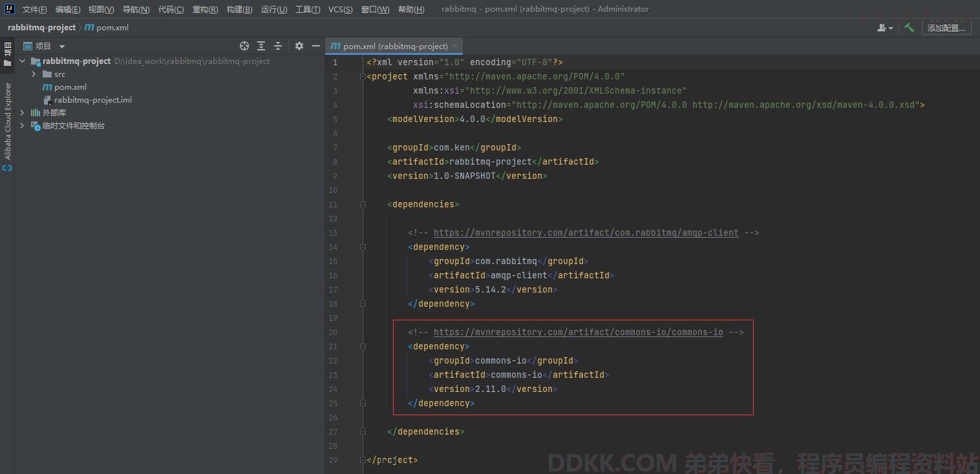The height and width of the screenshot is (474, 980).
Task: Open the 运行(U) menu
Action: coord(274,9)
